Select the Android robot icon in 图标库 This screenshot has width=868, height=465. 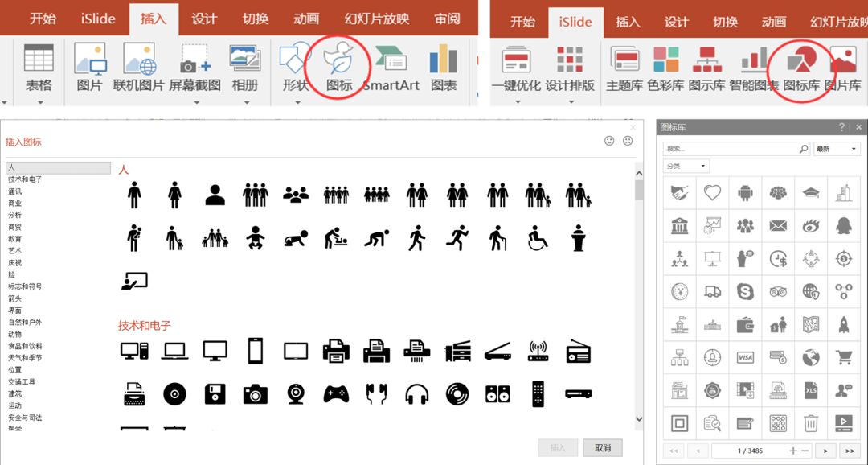(745, 193)
